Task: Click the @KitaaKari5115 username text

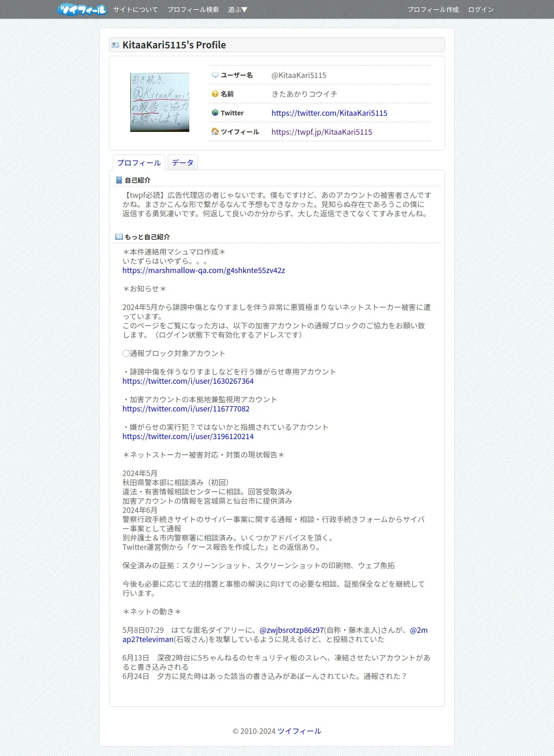Action: pos(299,75)
